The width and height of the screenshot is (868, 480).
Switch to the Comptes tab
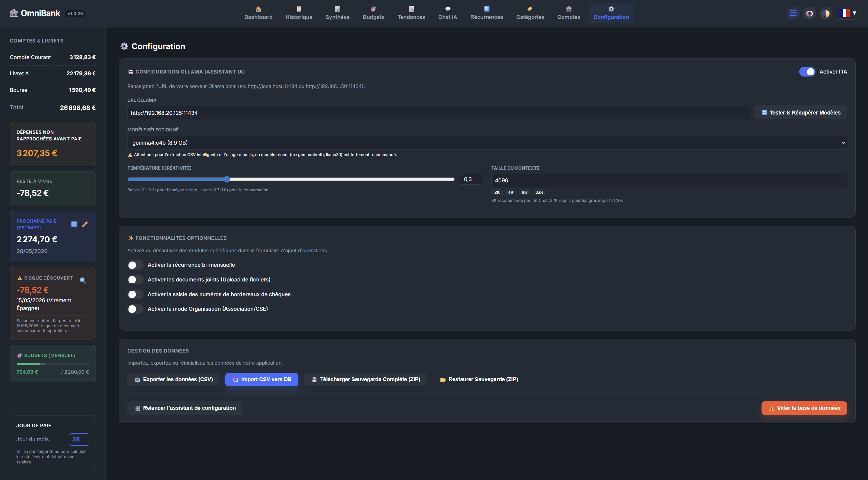[x=569, y=13]
